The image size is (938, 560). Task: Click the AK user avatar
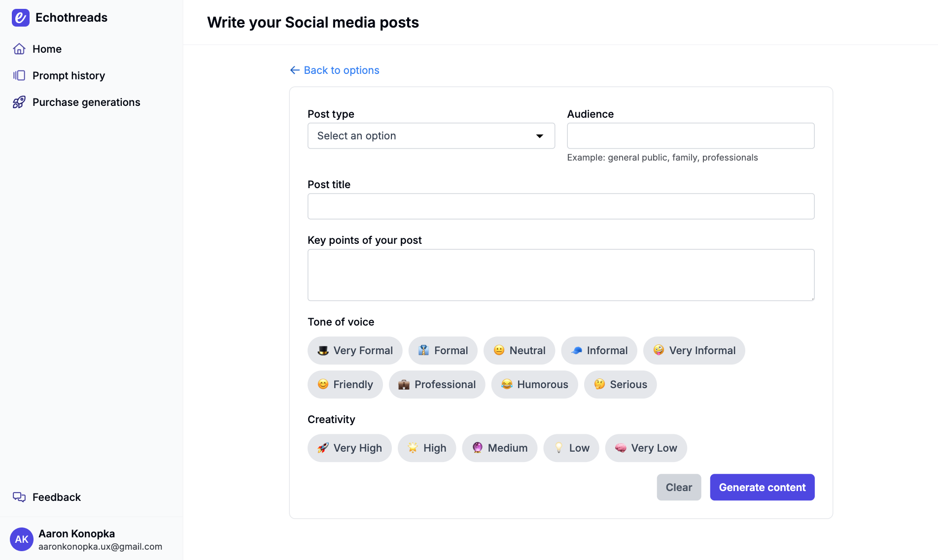pos(22,539)
